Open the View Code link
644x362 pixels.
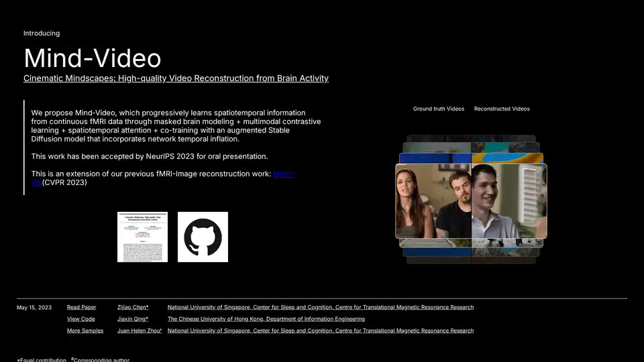point(80,319)
